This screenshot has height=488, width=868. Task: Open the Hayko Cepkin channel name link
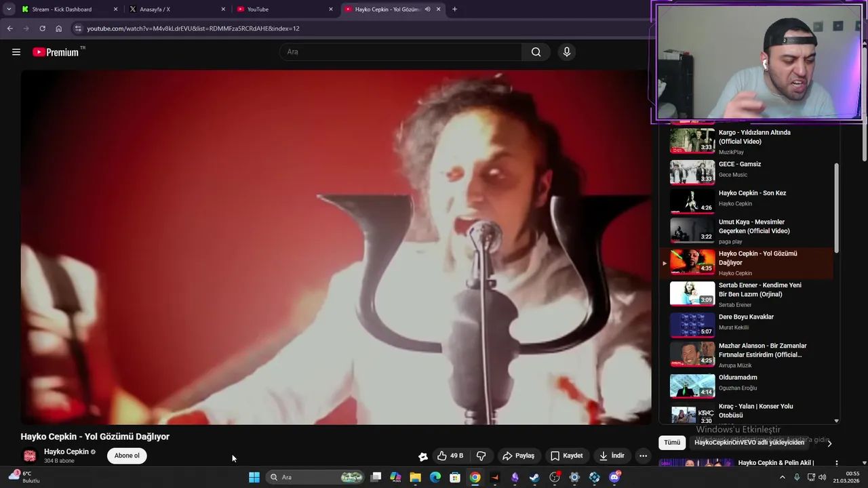(66, 451)
